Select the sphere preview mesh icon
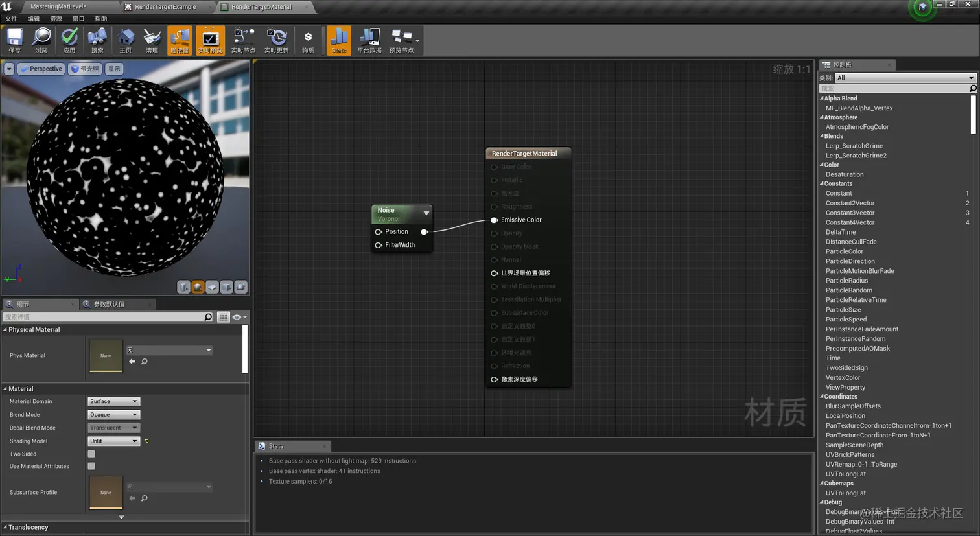Screen dimensions: 980x536 198,286
